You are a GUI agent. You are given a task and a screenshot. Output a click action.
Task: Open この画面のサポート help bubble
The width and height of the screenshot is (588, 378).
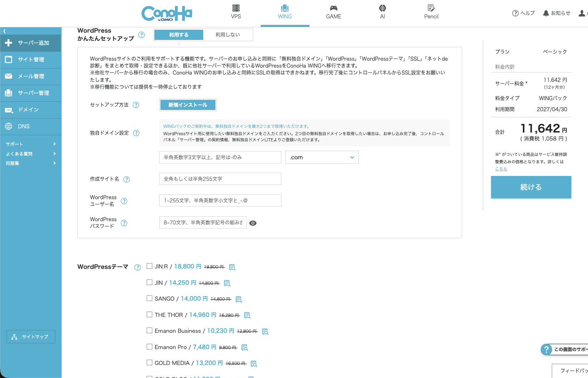(x=564, y=349)
